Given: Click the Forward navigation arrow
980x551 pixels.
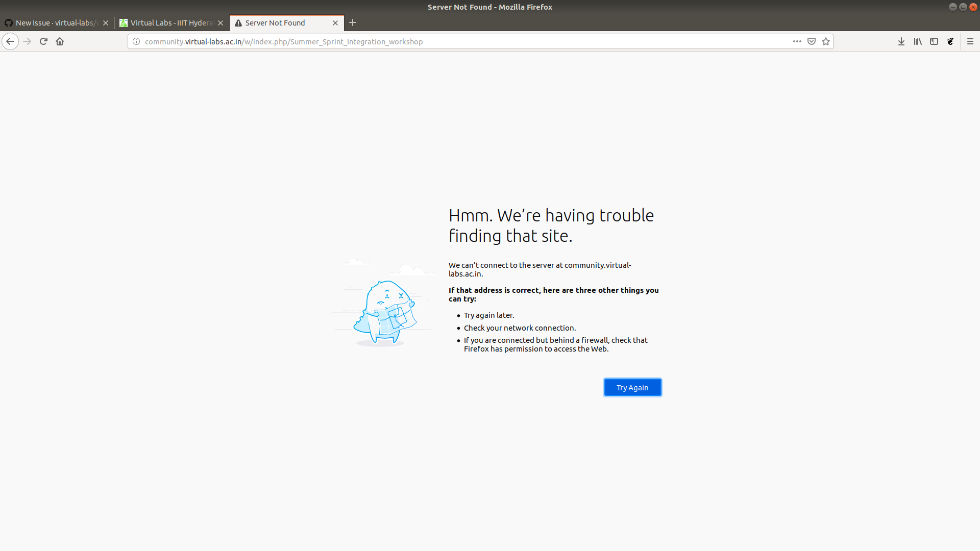Looking at the screenshot, I should click(27, 41).
